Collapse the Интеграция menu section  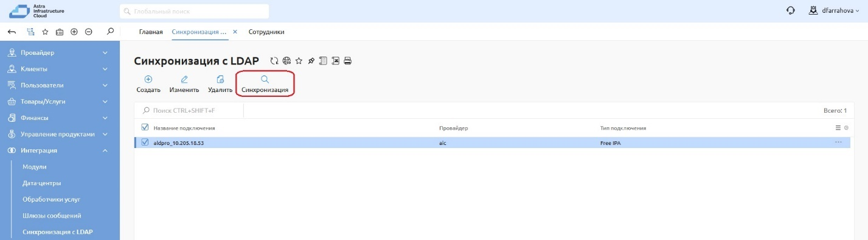[60, 150]
